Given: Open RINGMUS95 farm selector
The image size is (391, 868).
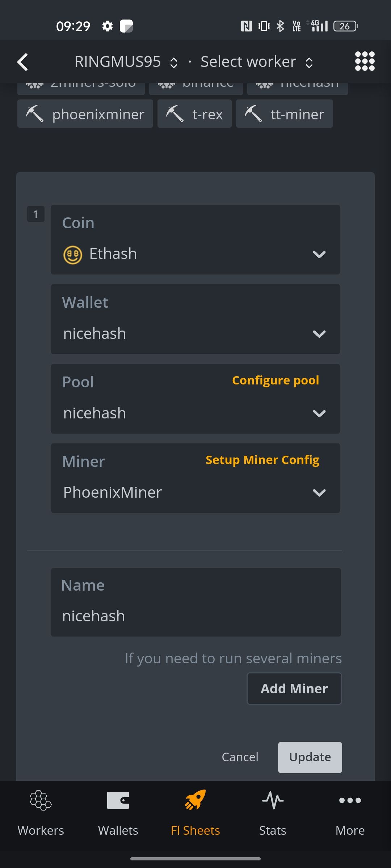Looking at the screenshot, I should click(x=126, y=62).
